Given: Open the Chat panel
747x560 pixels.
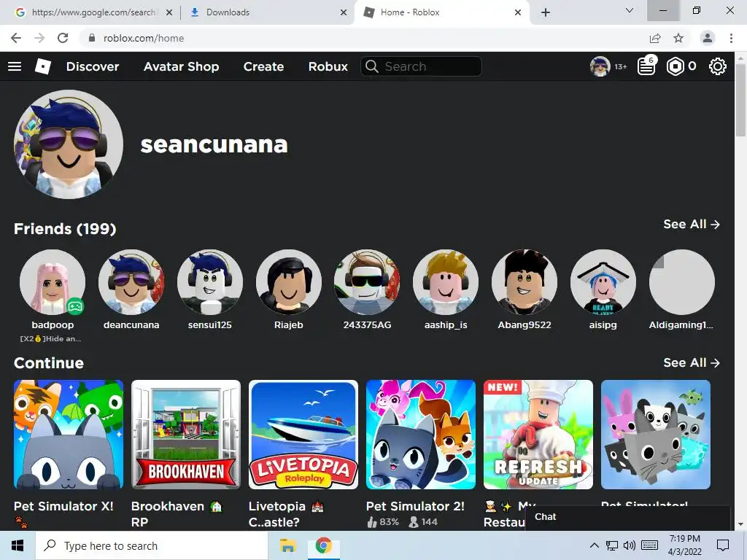Looking at the screenshot, I should click(x=627, y=518).
